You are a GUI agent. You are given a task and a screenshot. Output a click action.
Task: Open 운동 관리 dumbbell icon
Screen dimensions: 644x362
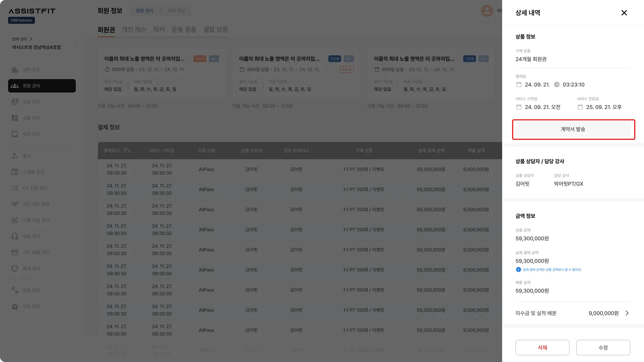(x=15, y=290)
